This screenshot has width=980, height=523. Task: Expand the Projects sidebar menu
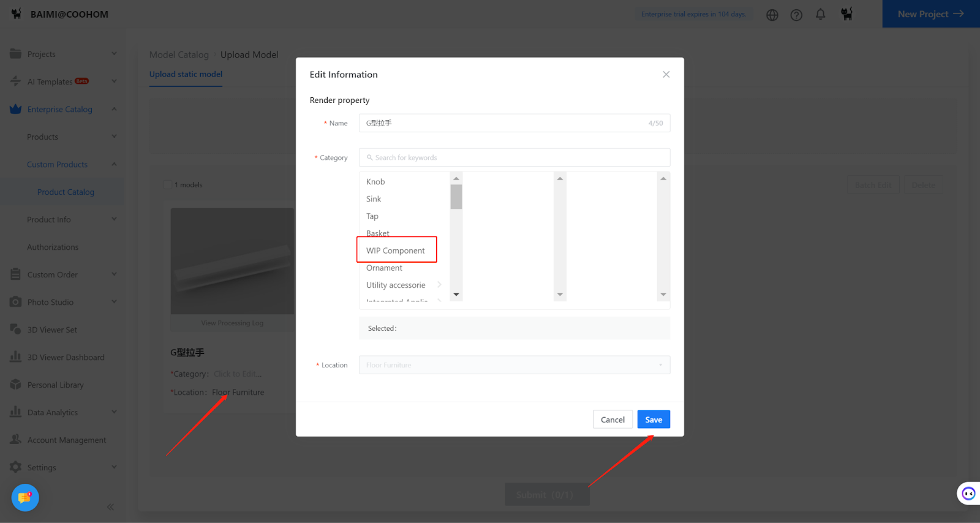point(114,54)
